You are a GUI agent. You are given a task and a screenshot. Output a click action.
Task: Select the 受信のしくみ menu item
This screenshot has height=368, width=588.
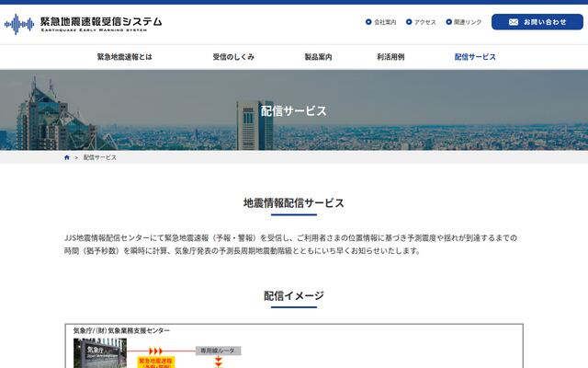coord(233,57)
